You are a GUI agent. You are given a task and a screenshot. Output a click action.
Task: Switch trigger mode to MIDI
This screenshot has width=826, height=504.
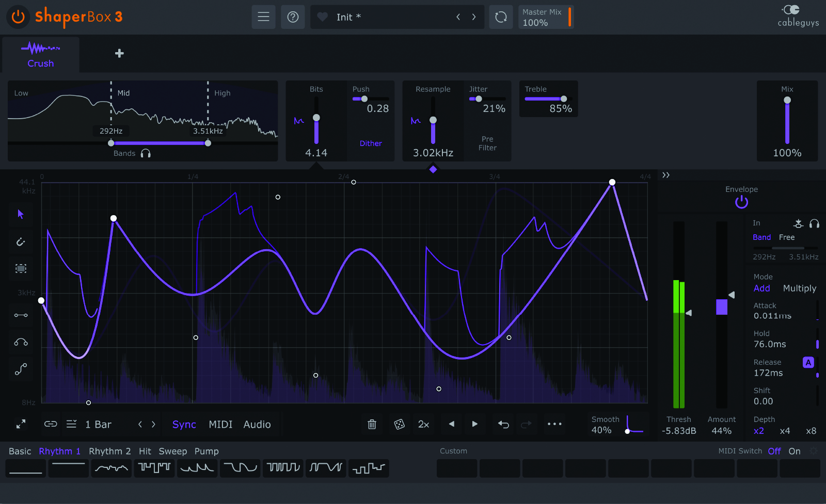point(220,424)
